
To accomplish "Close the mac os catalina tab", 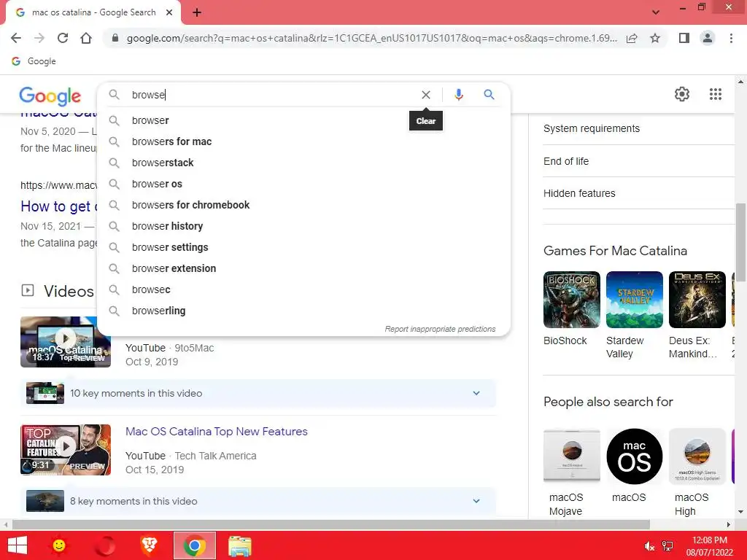I will pos(169,12).
